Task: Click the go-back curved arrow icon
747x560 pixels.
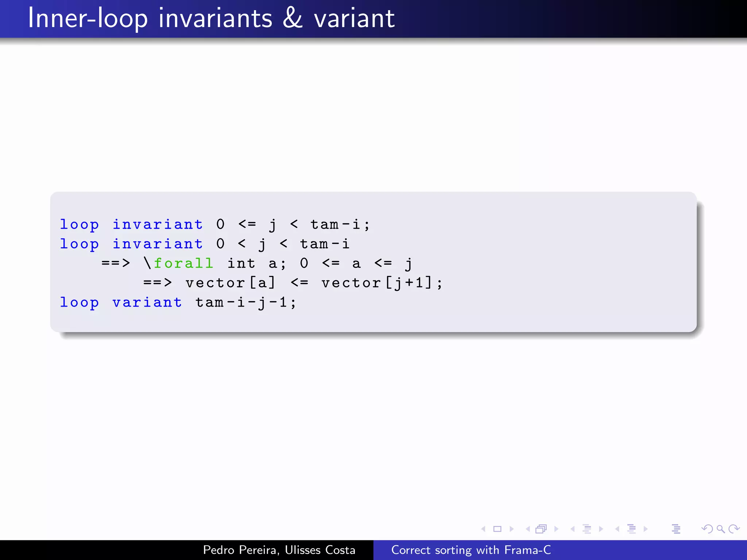Action: (707, 529)
